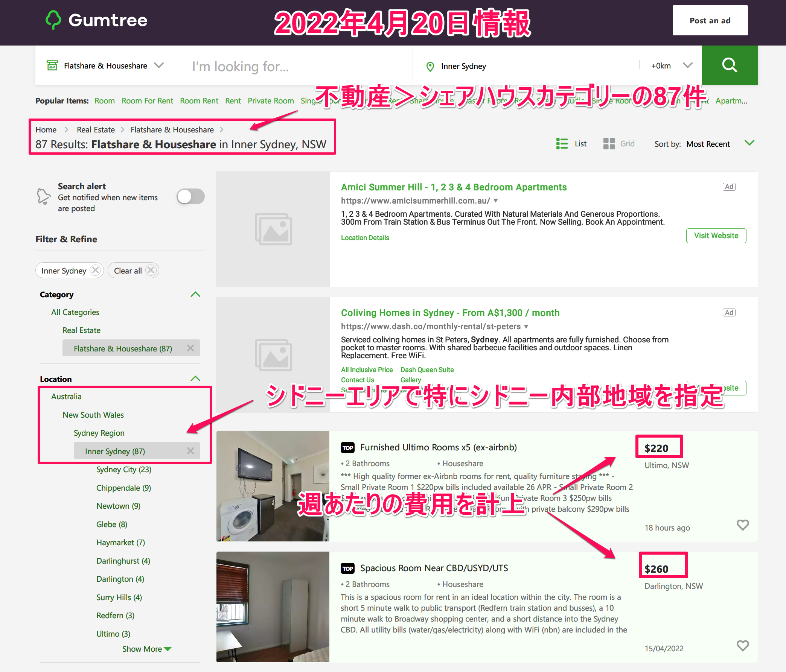This screenshot has width=786, height=672.
Task: Click Ad badge on Coliving Homes listing
Action: [729, 313]
